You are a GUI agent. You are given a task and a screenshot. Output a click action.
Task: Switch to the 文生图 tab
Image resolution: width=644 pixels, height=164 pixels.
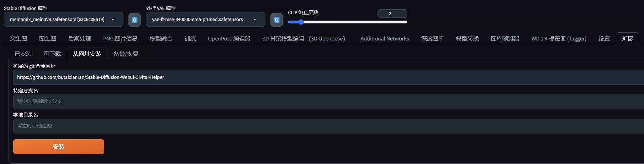click(x=19, y=38)
